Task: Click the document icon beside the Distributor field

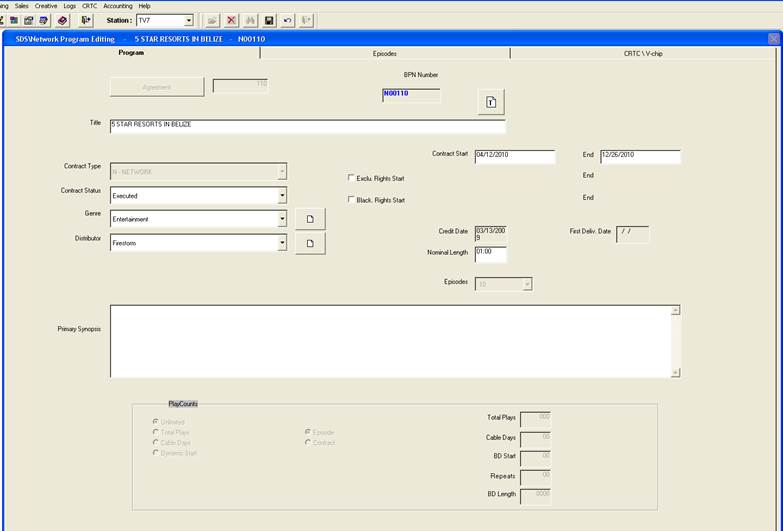Action: coord(310,243)
